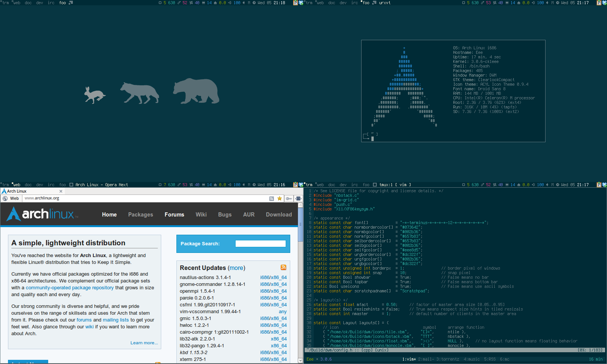Viewport: 607px width, 364px height.
Task: Select tmux window '6:mc'
Action: 505,359
